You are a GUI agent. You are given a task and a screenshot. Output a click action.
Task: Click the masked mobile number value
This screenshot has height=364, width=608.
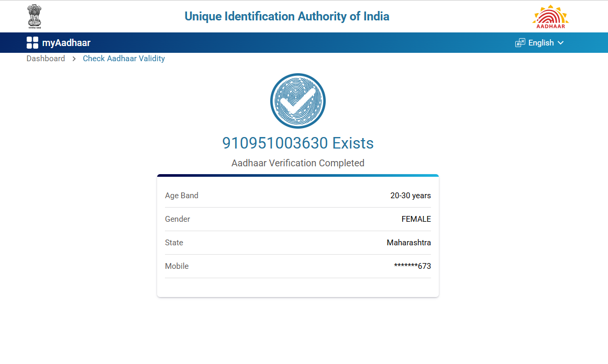pyautogui.click(x=412, y=266)
